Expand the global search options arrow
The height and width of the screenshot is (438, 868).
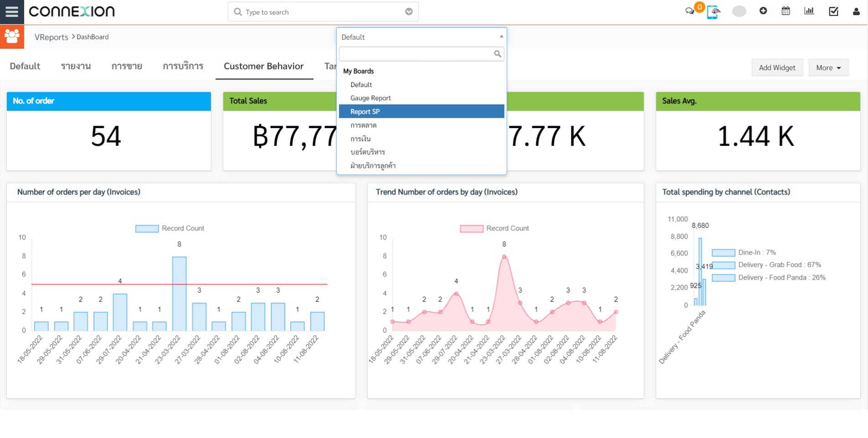pyautogui.click(x=409, y=12)
